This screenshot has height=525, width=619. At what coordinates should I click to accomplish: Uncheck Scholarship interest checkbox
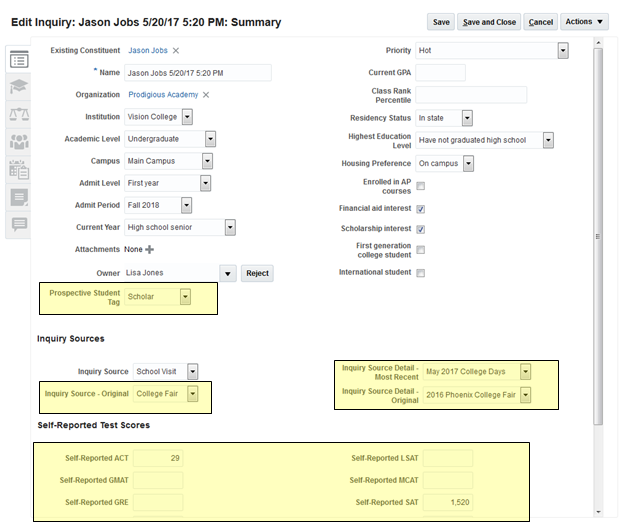(x=421, y=229)
